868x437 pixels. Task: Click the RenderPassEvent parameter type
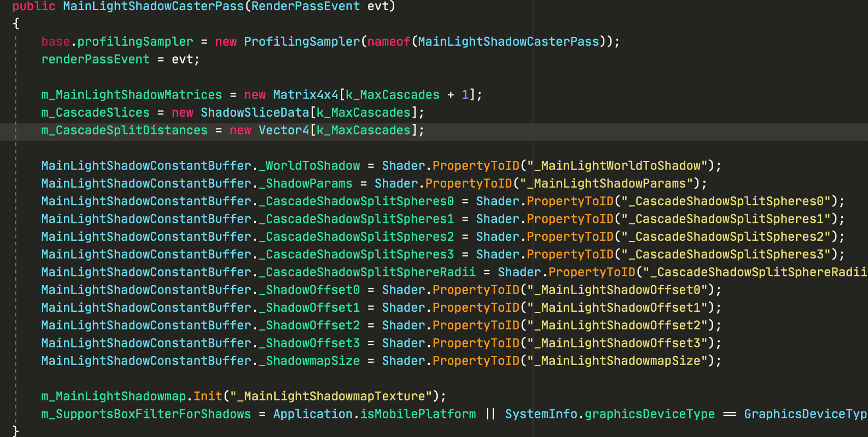[x=305, y=6]
